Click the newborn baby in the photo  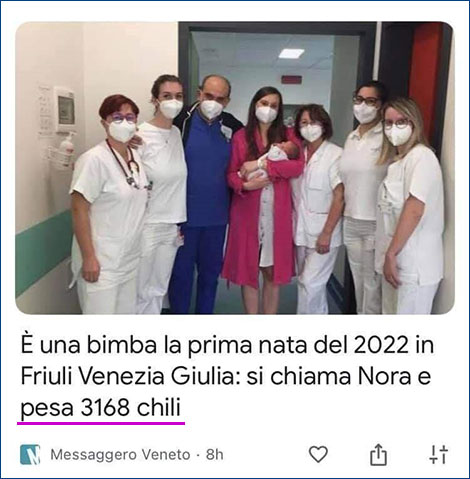tap(278, 156)
